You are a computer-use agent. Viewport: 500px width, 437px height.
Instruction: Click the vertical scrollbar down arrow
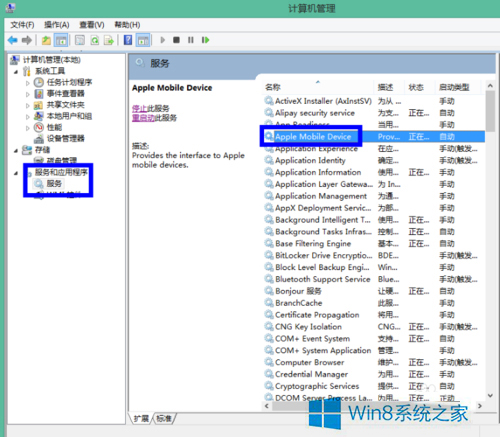(490, 396)
